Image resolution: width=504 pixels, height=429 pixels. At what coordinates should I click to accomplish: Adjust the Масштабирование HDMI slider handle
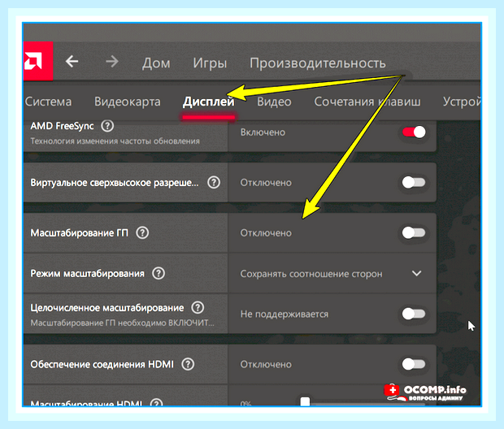pos(305,401)
